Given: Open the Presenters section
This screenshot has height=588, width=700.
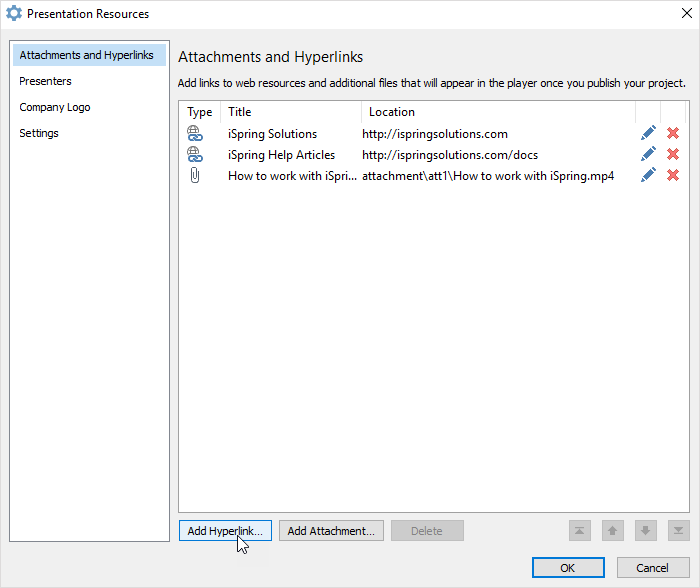Looking at the screenshot, I should pyautogui.click(x=45, y=81).
